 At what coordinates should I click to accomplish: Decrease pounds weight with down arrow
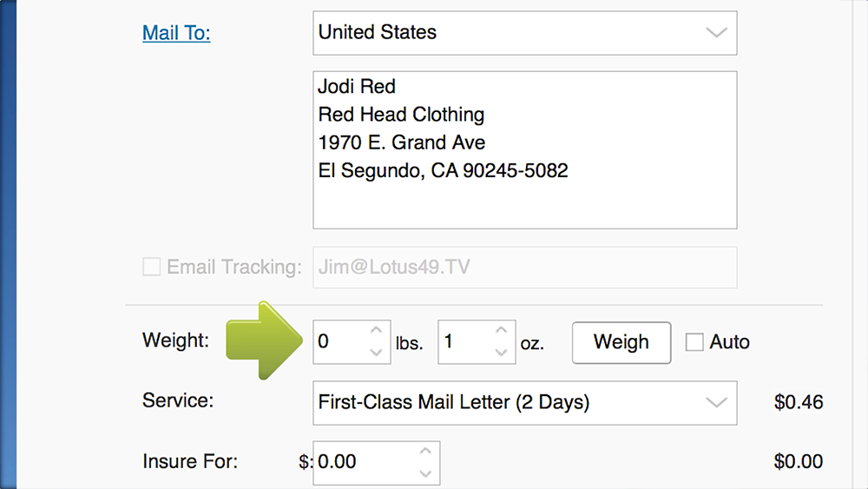pyautogui.click(x=377, y=353)
